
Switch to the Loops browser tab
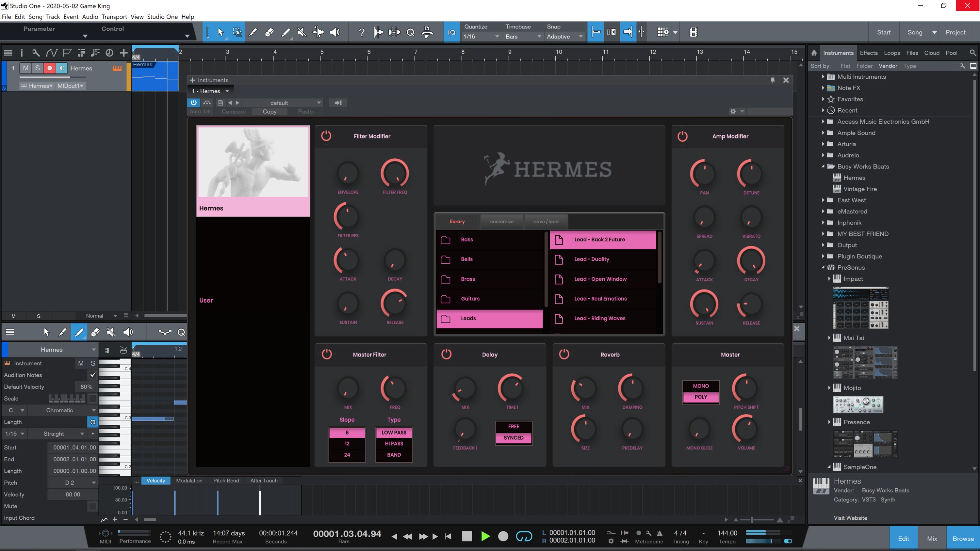click(x=892, y=53)
